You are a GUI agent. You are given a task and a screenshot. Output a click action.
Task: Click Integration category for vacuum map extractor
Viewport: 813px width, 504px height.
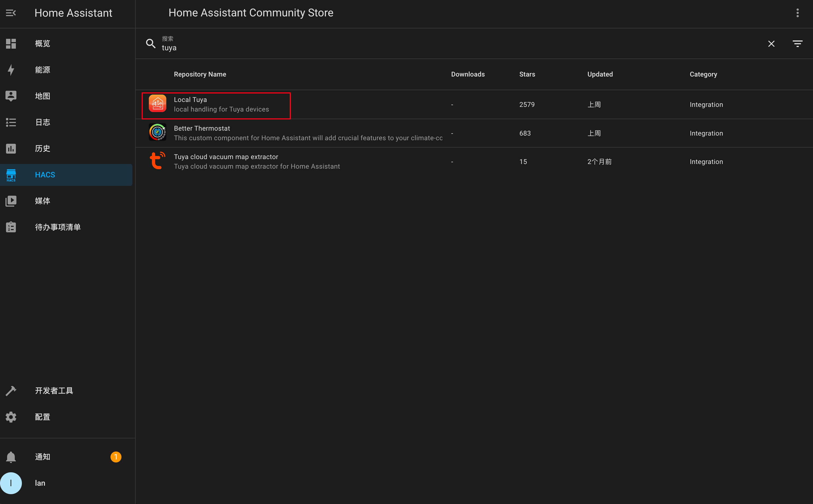click(x=706, y=162)
